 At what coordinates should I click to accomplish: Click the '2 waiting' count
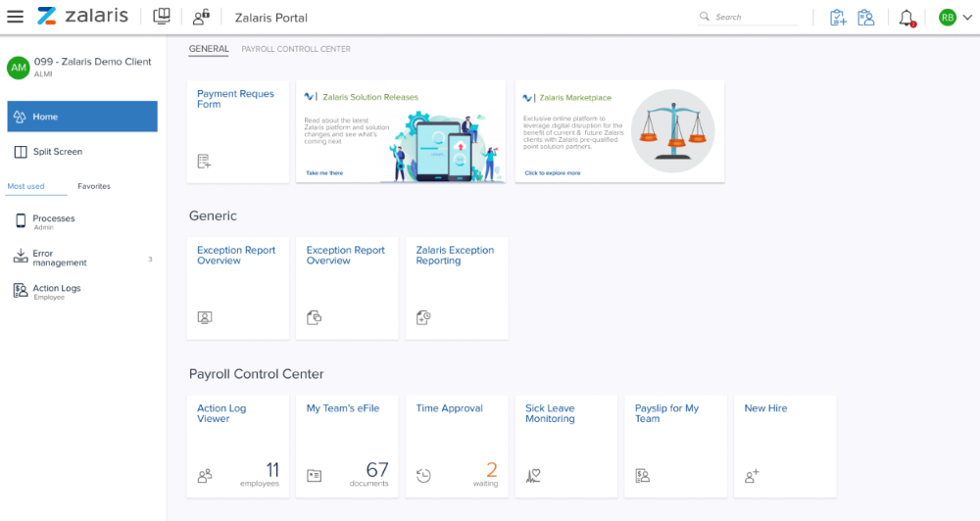coord(486,474)
